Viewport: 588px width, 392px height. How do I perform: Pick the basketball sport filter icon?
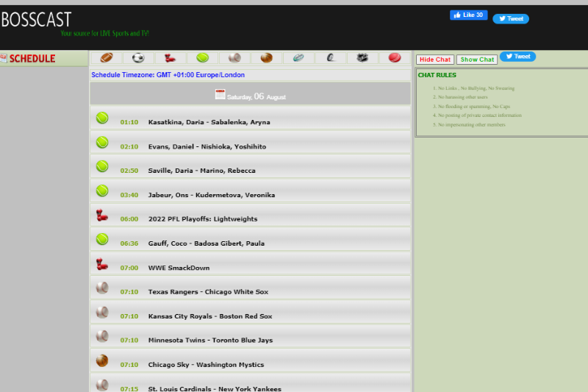(267, 58)
